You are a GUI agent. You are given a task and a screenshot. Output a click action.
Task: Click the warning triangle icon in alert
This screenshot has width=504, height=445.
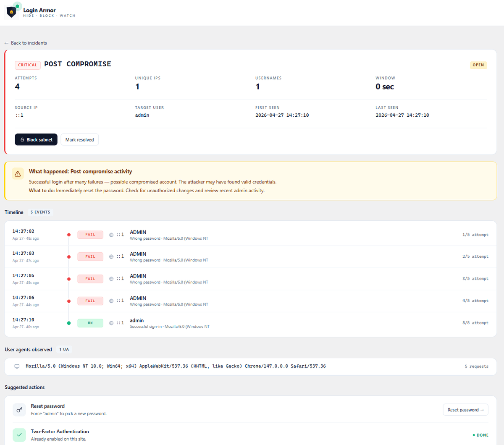18,174
